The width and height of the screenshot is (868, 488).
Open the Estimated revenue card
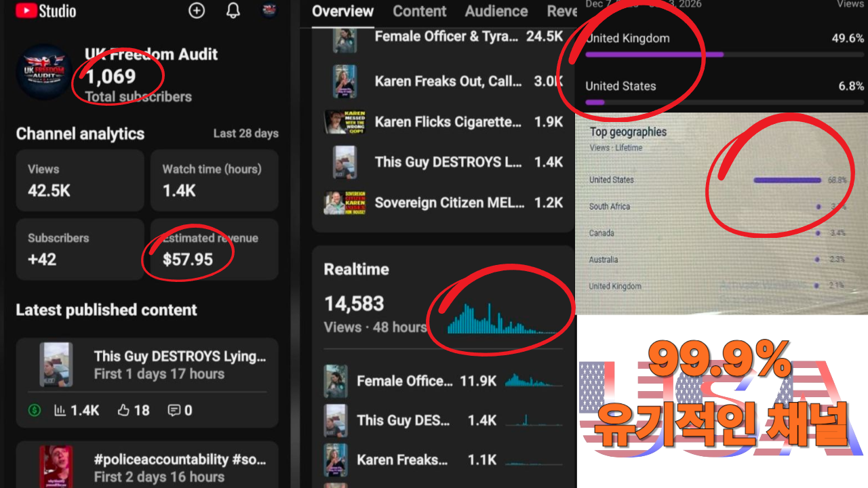tap(214, 249)
